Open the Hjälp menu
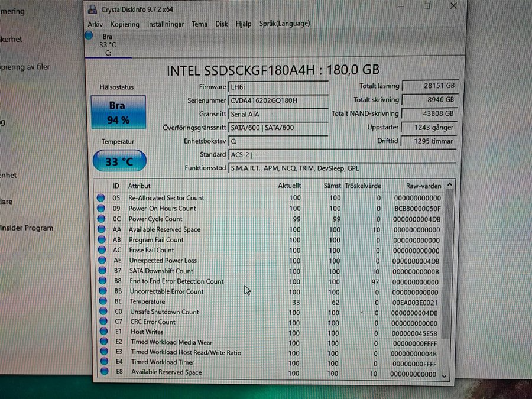 [x=244, y=24]
